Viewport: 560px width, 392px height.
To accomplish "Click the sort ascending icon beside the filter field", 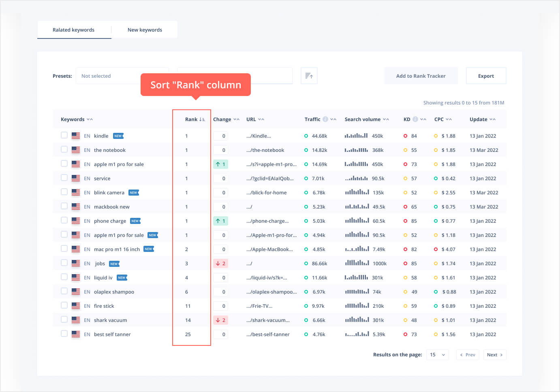I will coord(309,76).
